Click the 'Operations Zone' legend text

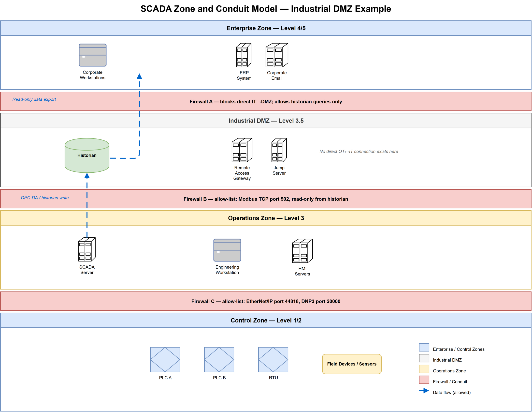(449, 371)
